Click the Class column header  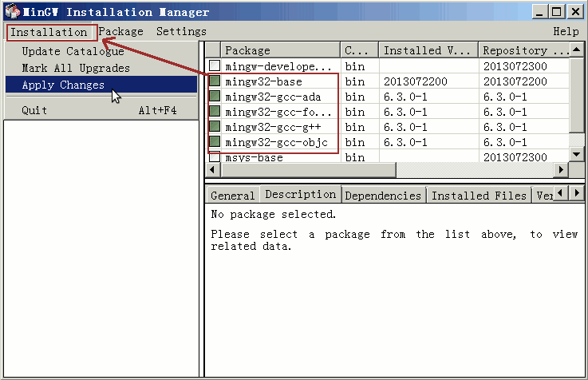click(x=359, y=50)
